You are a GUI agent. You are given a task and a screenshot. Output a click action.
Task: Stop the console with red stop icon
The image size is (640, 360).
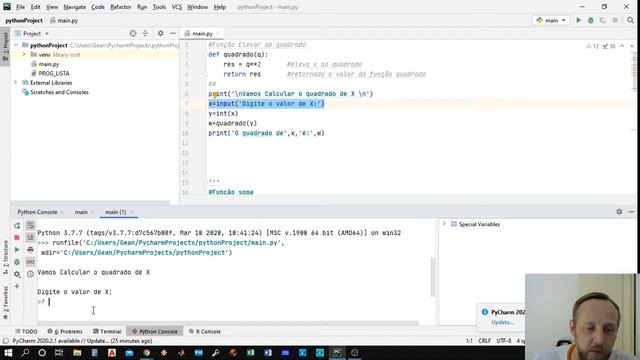tap(17, 237)
